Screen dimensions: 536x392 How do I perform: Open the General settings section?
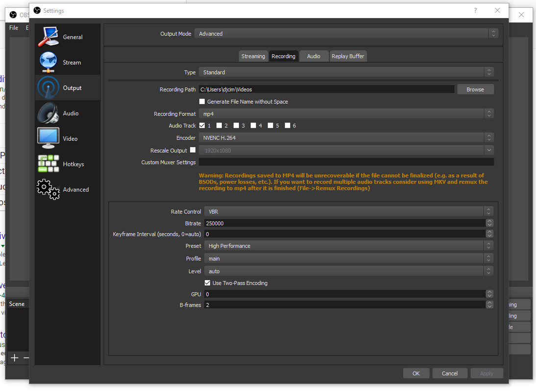pos(67,37)
